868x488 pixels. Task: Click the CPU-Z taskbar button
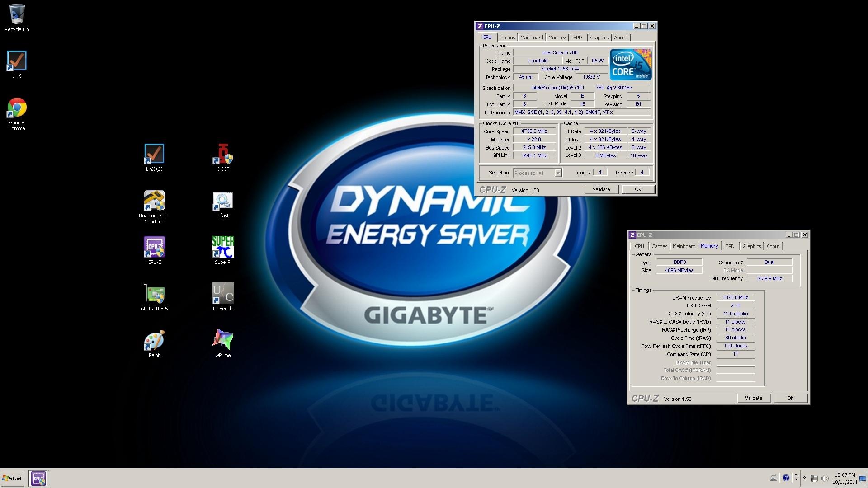pos(39,478)
